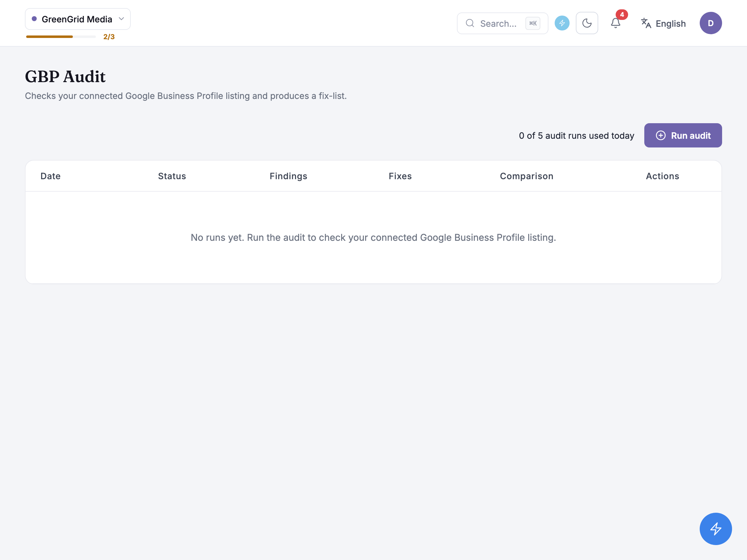This screenshot has height=560, width=747.
Task: Click the magnifier search icon
Action: click(x=470, y=23)
